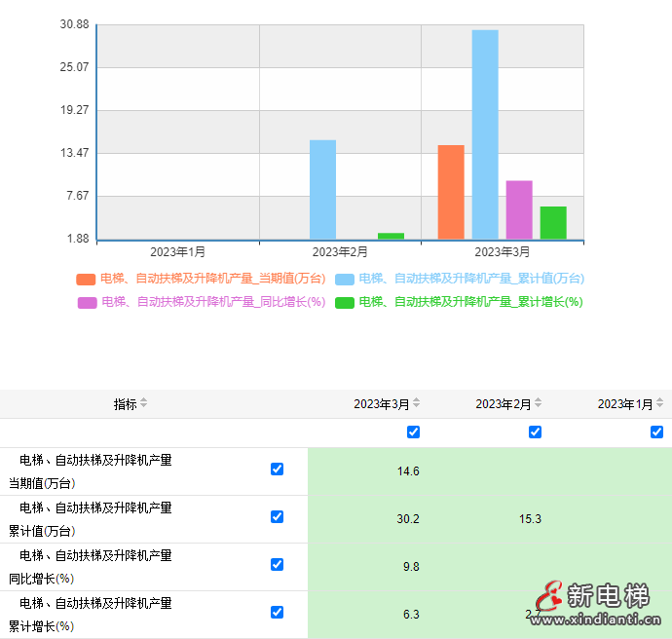Click the sort icon beside 指标 header

click(144, 404)
